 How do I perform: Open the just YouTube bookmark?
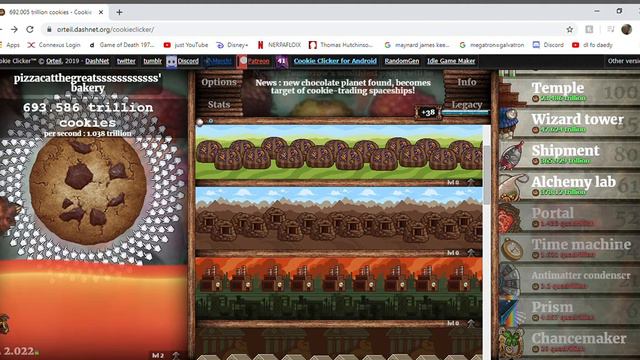pyautogui.click(x=186, y=45)
